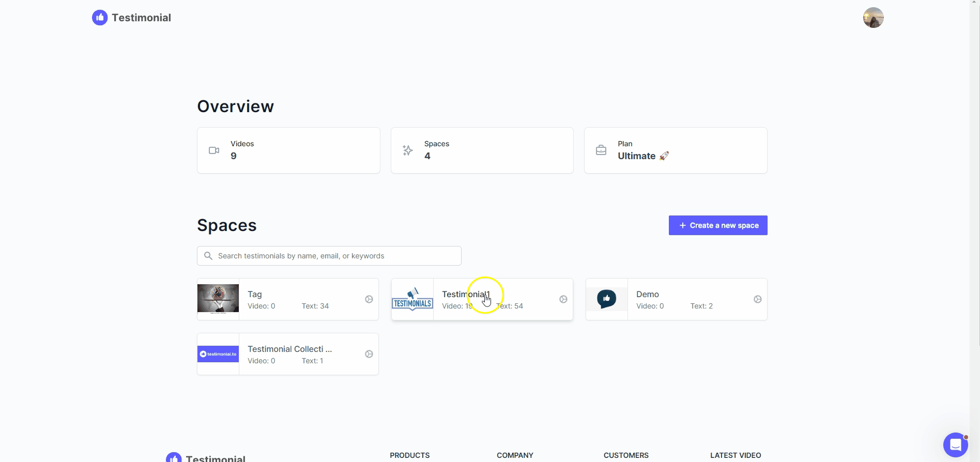This screenshot has width=980, height=462.
Task: Focus the search testimonials input field
Action: 329,256
